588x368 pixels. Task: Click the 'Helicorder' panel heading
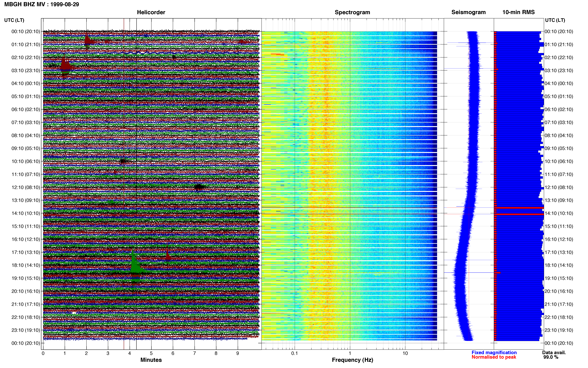pyautogui.click(x=151, y=12)
